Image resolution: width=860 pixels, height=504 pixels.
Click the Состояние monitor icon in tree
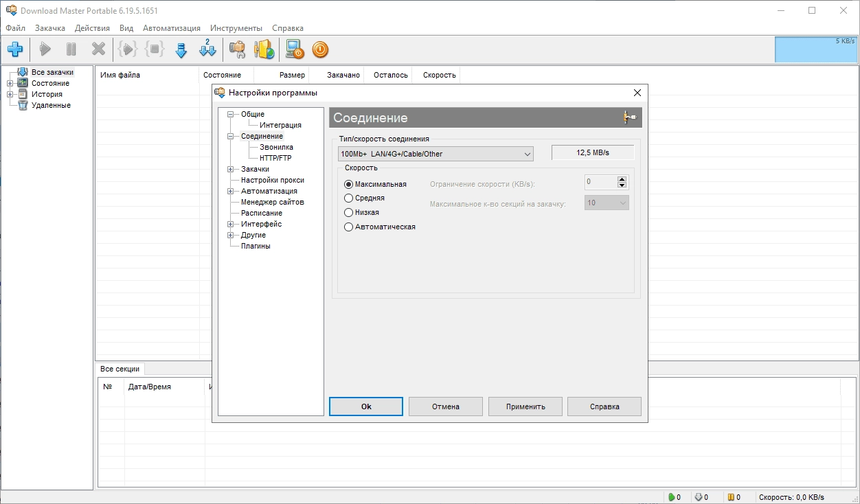pyautogui.click(x=23, y=83)
